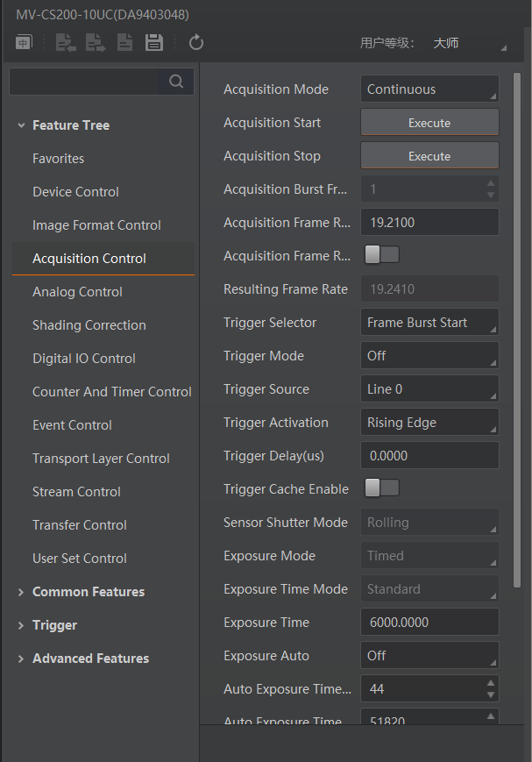Select Favorites in the feature tree

point(59,159)
